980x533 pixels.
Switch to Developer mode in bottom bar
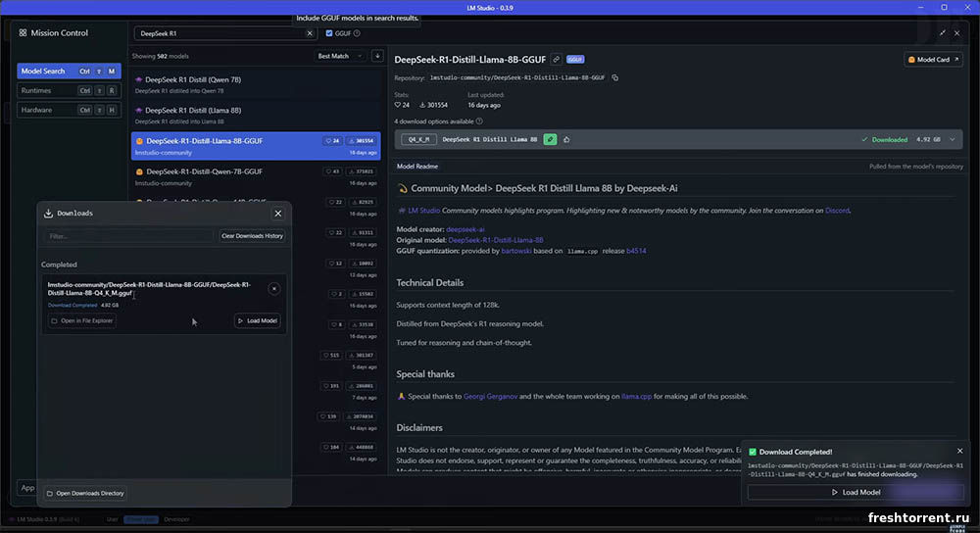[176, 519]
